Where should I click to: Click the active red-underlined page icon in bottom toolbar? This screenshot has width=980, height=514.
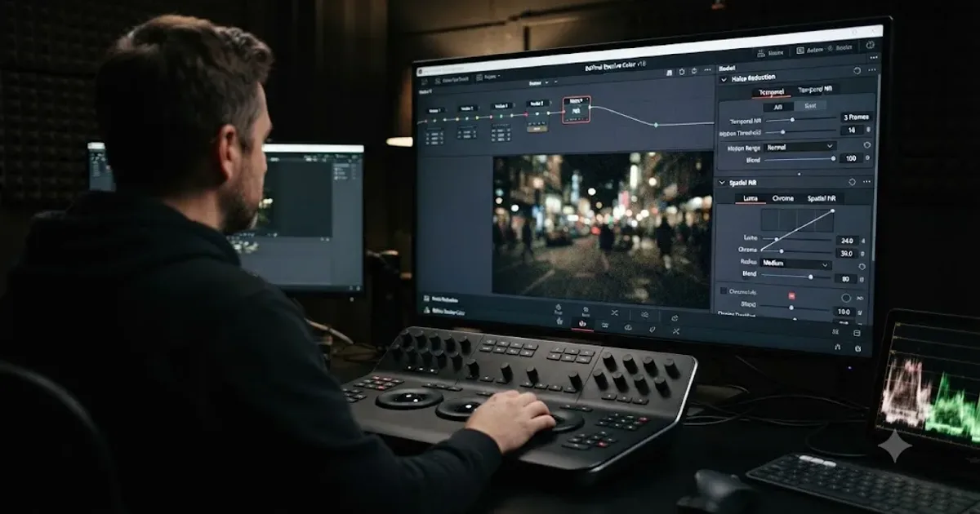[583, 324]
